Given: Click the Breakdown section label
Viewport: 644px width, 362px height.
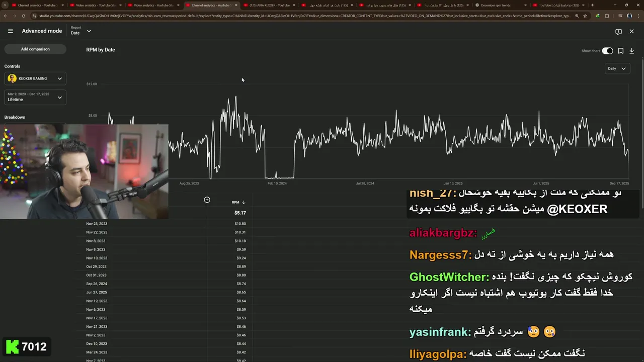Looking at the screenshot, I should pyautogui.click(x=15, y=117).
